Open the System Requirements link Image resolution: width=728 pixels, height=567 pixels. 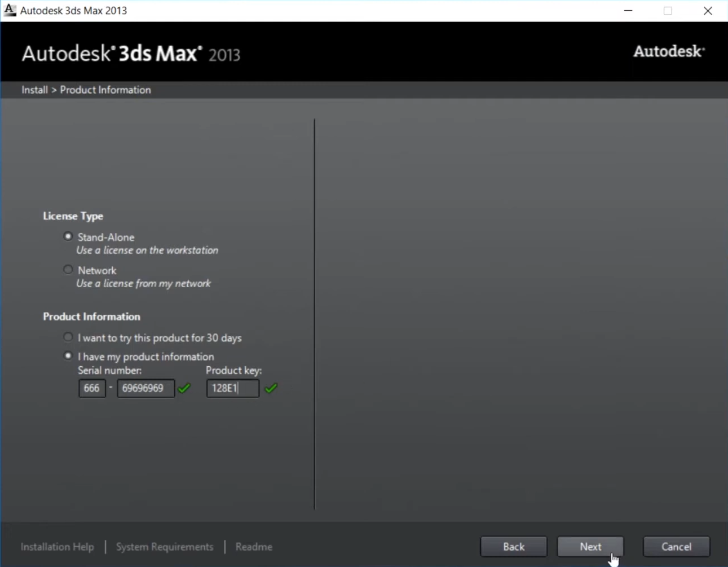tap(165, 547)
